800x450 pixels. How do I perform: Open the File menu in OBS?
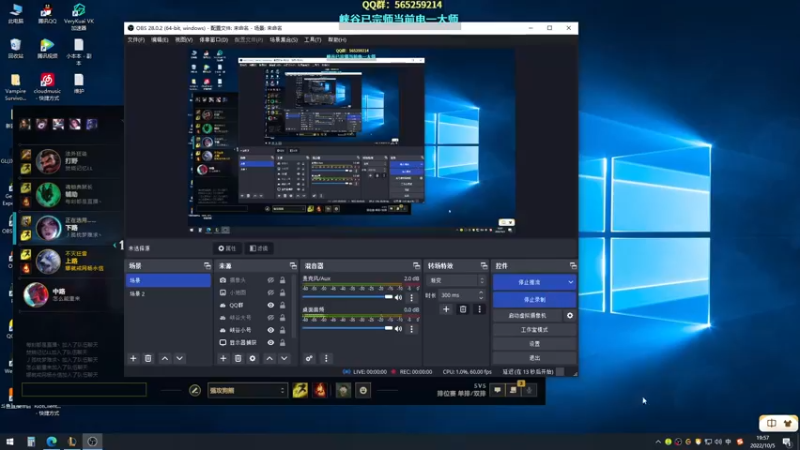(136, 40)
